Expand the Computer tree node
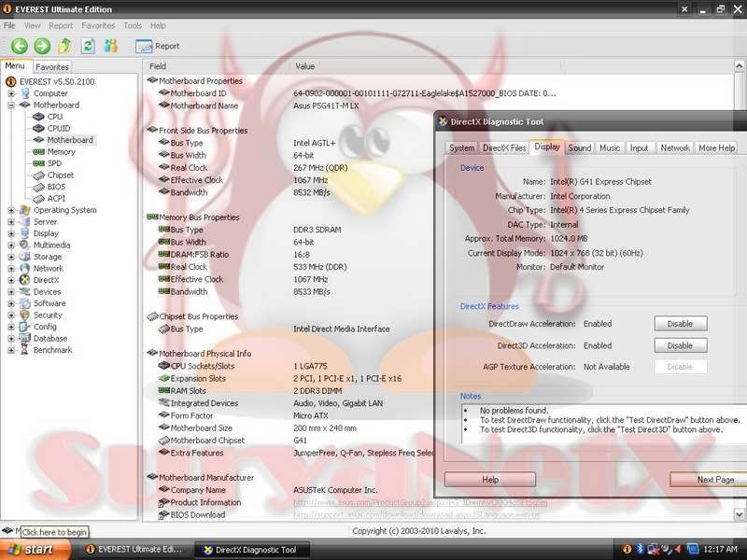Screen dimensions: 747x560 (11, 94)
